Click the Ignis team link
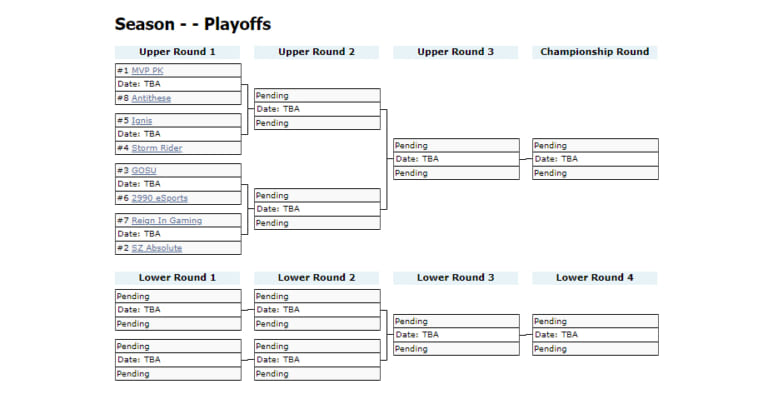 pos(142,120)
